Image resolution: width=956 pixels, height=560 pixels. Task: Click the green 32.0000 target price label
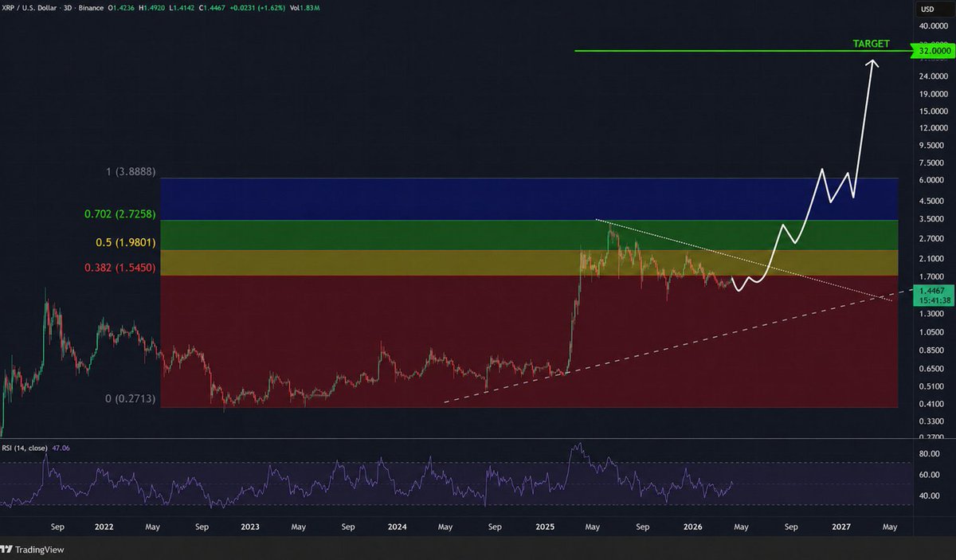933,51
